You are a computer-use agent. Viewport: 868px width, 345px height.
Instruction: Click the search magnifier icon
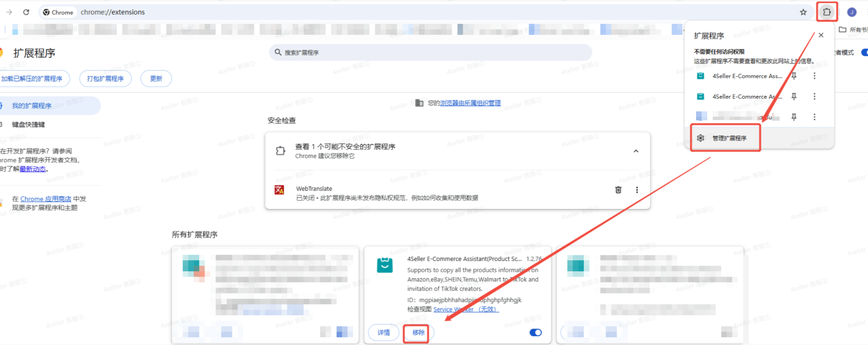(278, 52)
